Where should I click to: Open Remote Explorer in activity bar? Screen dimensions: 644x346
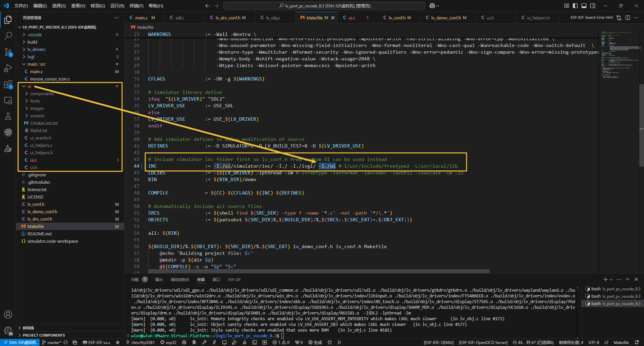point(8,100)
